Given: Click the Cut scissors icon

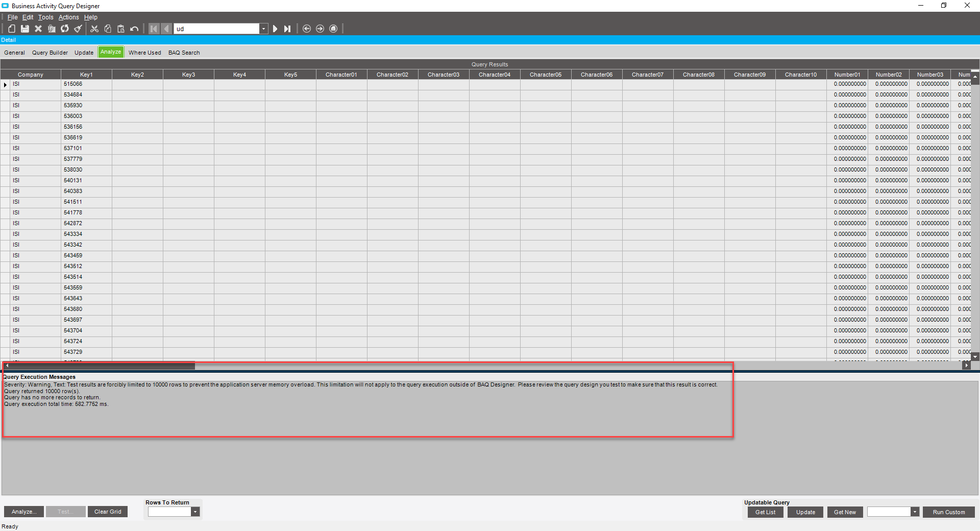Looking at the screenshot, I should [94, 29].
